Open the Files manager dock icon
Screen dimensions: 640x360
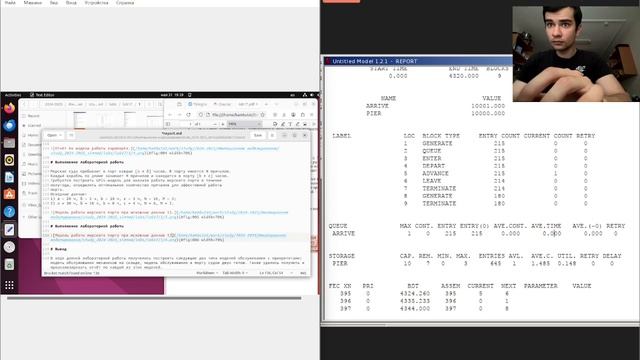click(9, 143)
